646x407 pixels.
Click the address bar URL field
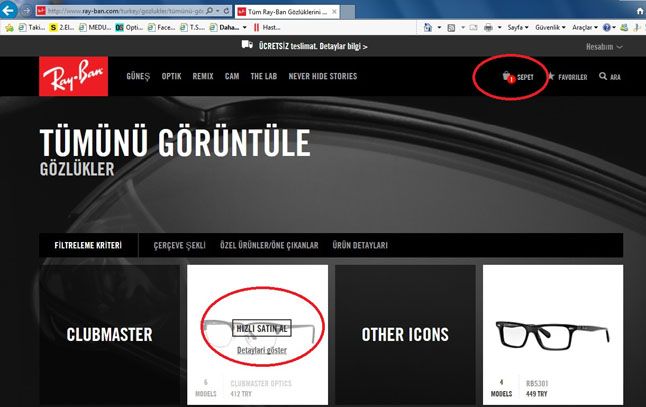pos(125,11)
